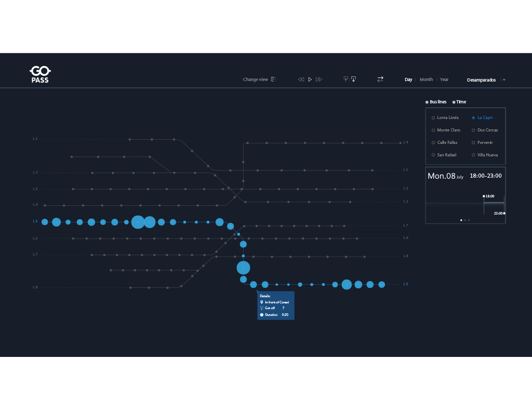Click the Change view layout icon

pyautogui.click(x=273, y=79)
